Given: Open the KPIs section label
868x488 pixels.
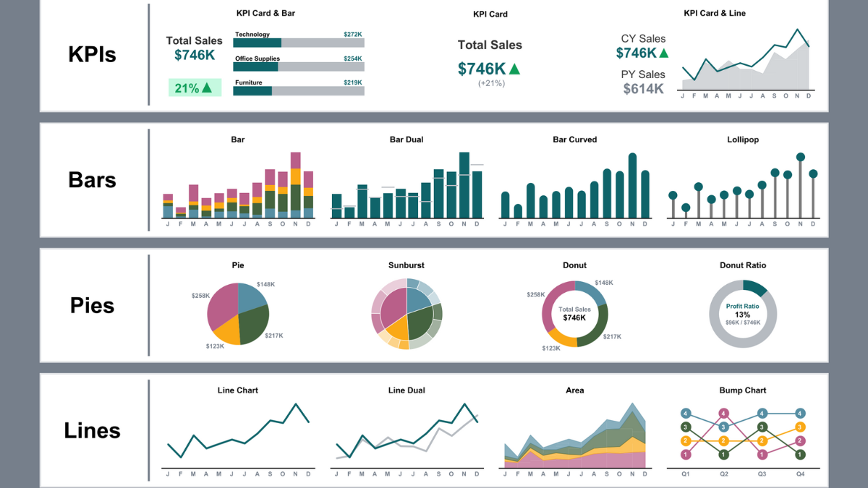Looking at the screenshot, I should pyautogui.click(x=92, y=54).
